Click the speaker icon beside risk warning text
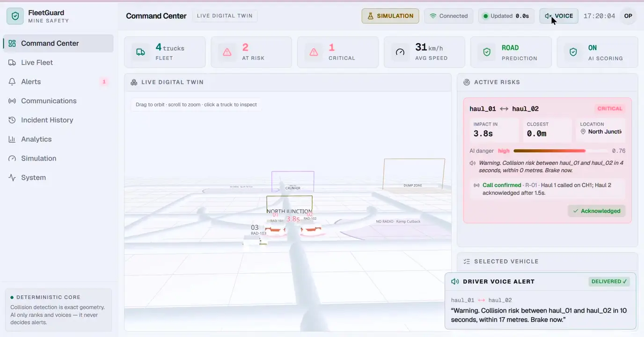The height and width of the screenshot is (337, 644). tap(473, 163)
